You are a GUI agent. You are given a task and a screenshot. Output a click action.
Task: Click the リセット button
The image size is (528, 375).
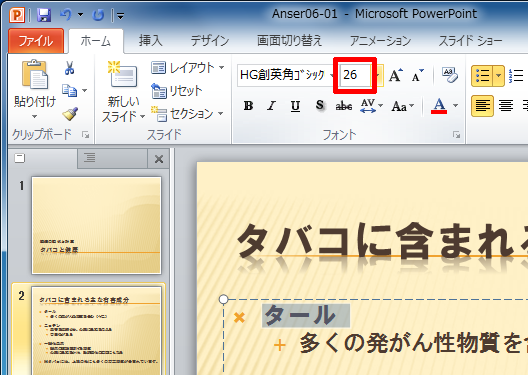click(176, 91)
